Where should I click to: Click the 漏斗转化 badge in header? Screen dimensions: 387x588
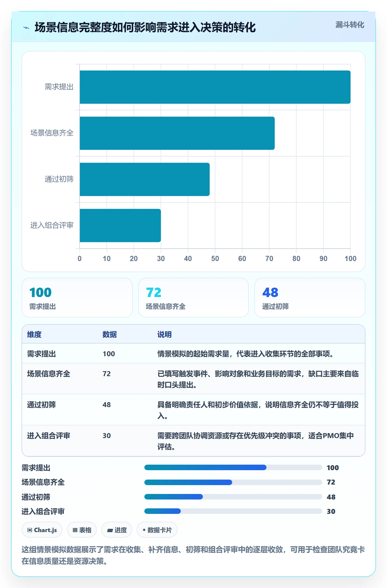(x=350, y=25)
